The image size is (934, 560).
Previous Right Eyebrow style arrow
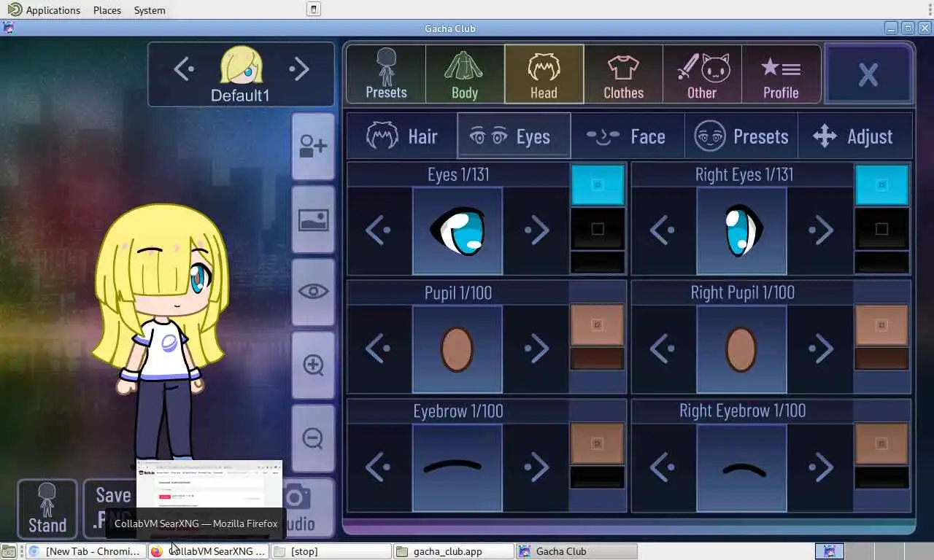[x=663, y=467]
